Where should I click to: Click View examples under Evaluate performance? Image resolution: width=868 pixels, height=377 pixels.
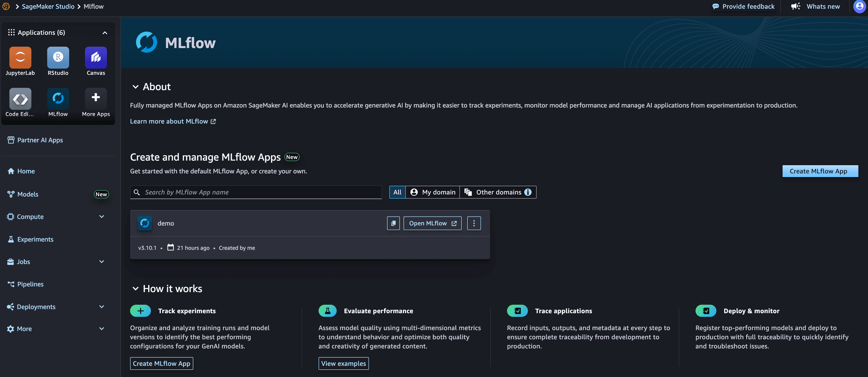coord(344,364)
